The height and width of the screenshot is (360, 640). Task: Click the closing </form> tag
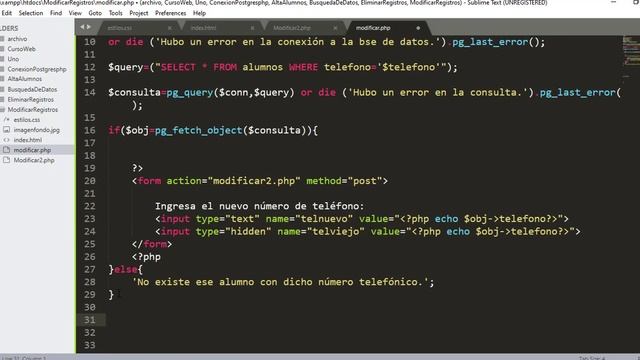(x=152, y=244)
